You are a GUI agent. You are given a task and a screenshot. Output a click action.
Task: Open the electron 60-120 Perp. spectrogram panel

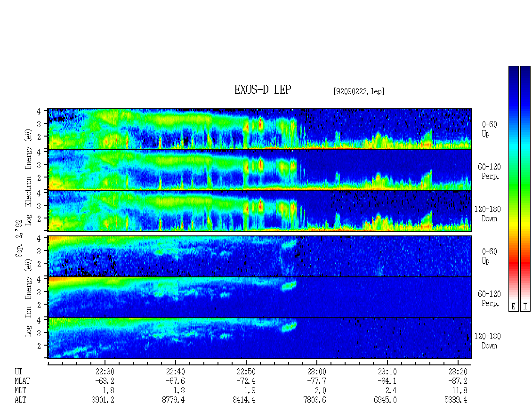click(x=259, y=170)
